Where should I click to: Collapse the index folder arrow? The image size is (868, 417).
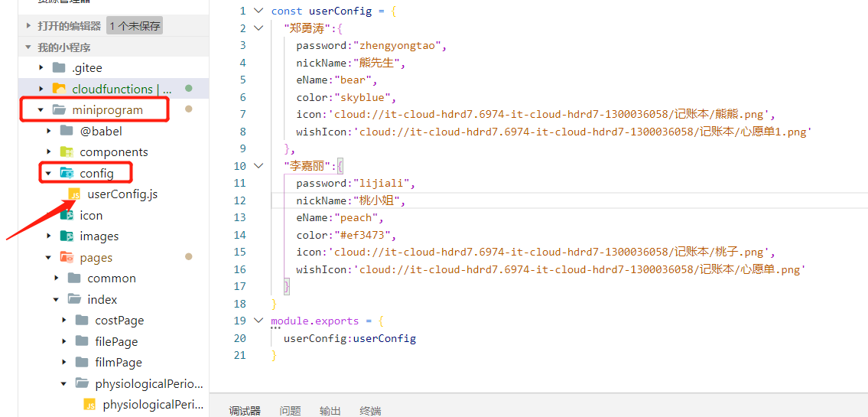coord(56,300)
